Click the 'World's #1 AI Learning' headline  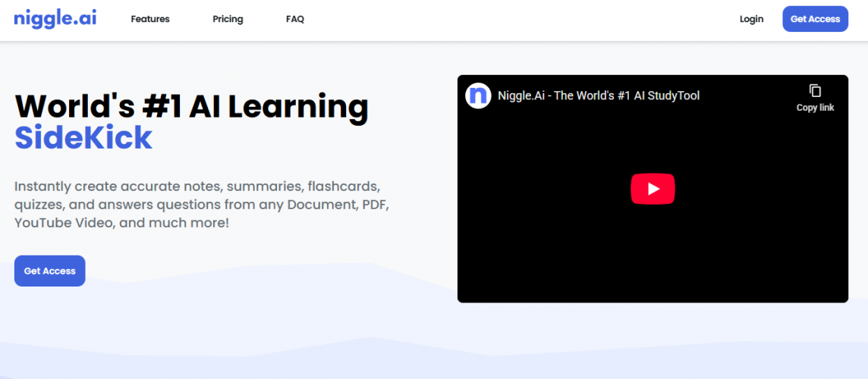pos(191,107)
